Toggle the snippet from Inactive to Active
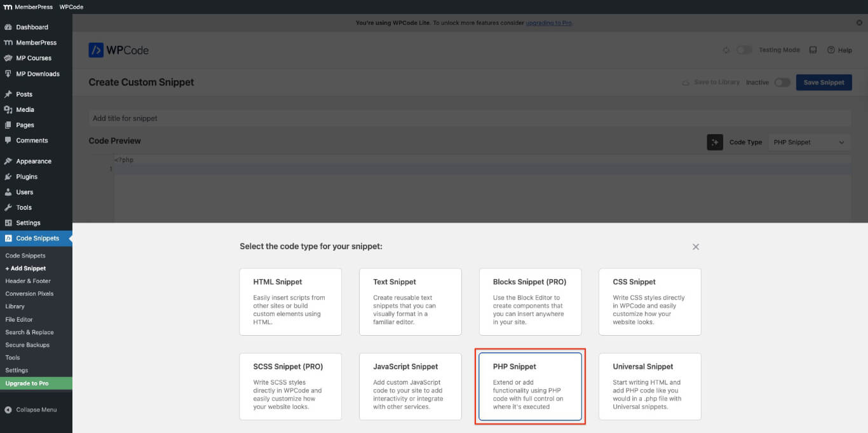Image resolution: width=868 pixels, height=433 pixels. pos(782,82)
